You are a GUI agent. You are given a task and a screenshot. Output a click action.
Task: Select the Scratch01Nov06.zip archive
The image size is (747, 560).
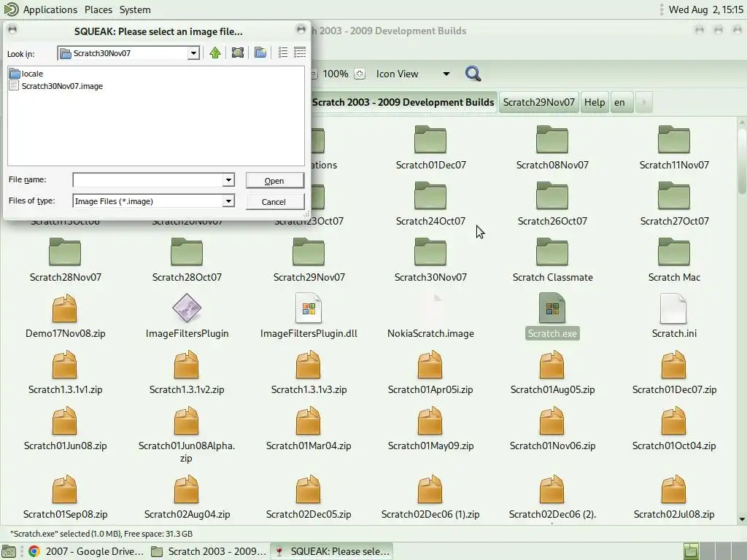[x=552, y=429]
